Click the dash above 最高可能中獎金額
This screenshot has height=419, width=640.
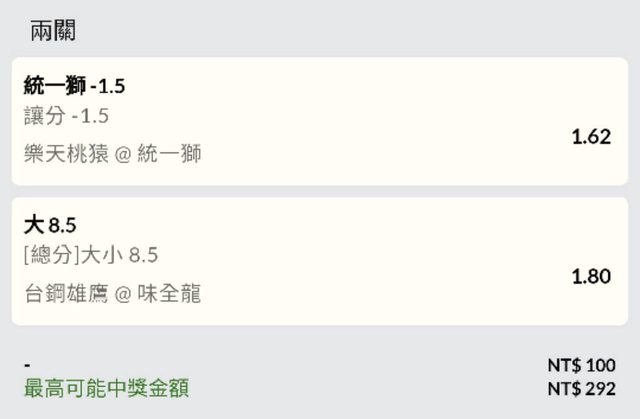[x=27, y=366]
